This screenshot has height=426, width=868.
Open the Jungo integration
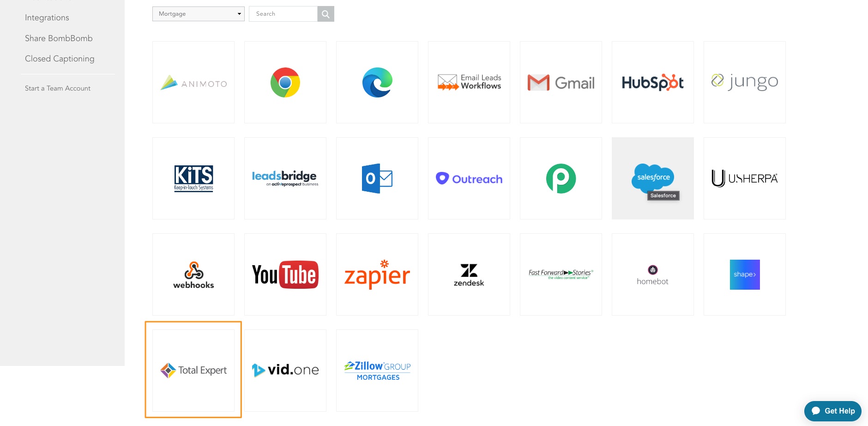point(745,82)
